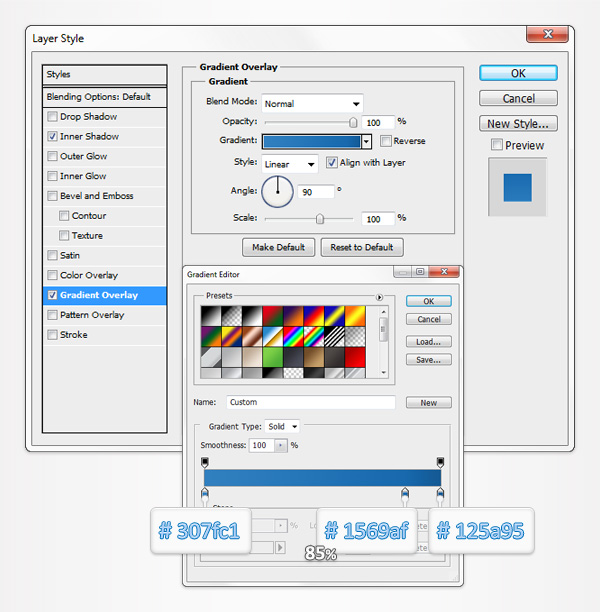600x612 pixels.
Task: Uncheck the Inner Shadow effect
Action: click(x=52, y=137)
